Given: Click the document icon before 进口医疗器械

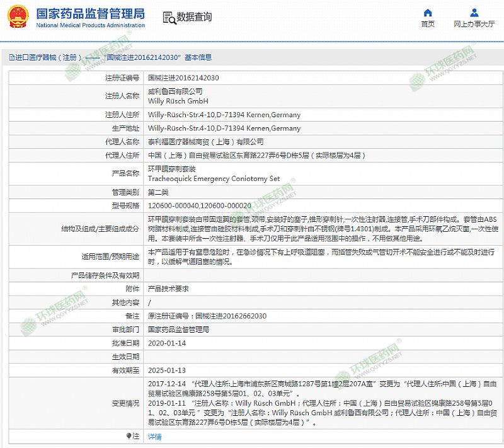Looking at the screenshot, I should click(11, 57).
